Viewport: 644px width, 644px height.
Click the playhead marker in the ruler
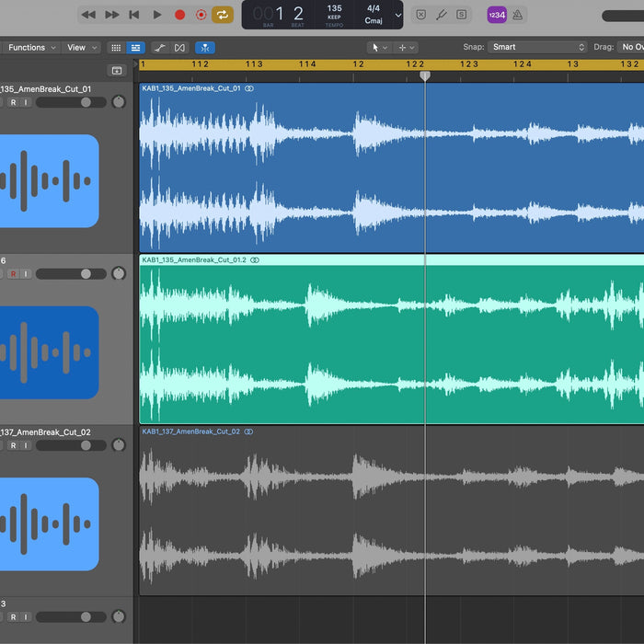point(425,76)
